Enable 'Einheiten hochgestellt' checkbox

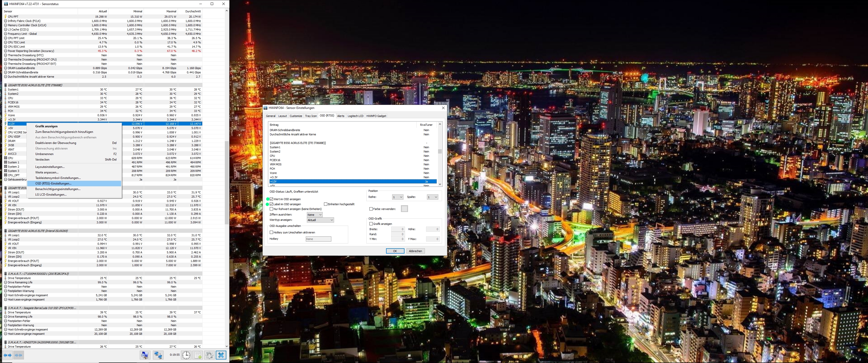point(325,204)
